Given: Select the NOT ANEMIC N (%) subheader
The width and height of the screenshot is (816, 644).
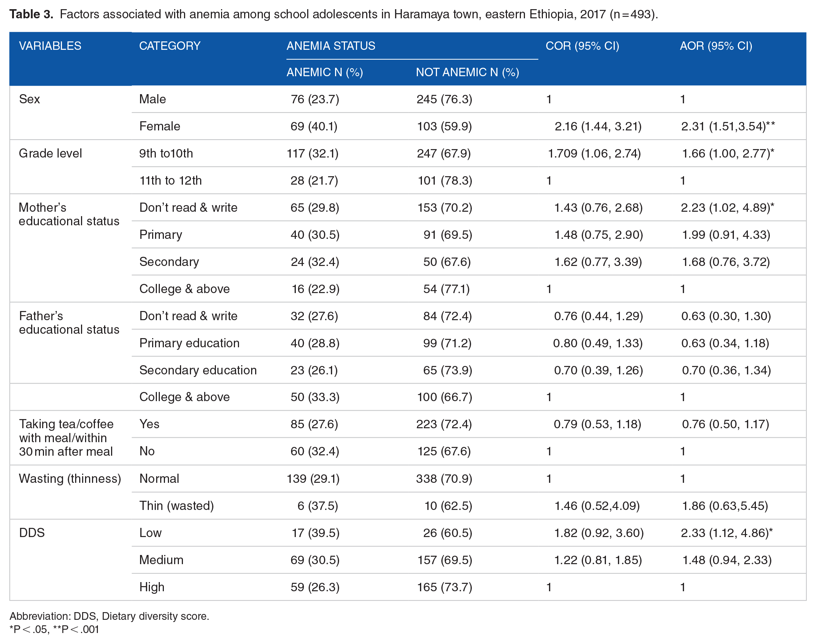Looking at the screenshot, I should point(467,72).
